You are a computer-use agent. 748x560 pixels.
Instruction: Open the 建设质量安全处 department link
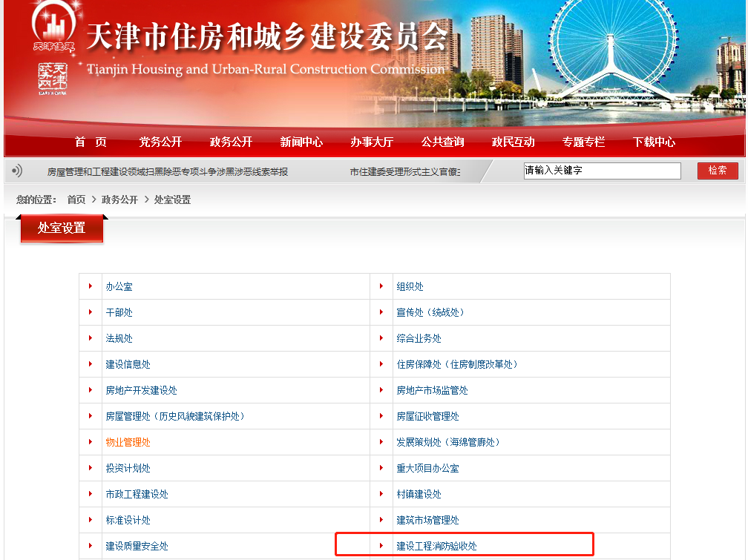coord(137,546)
